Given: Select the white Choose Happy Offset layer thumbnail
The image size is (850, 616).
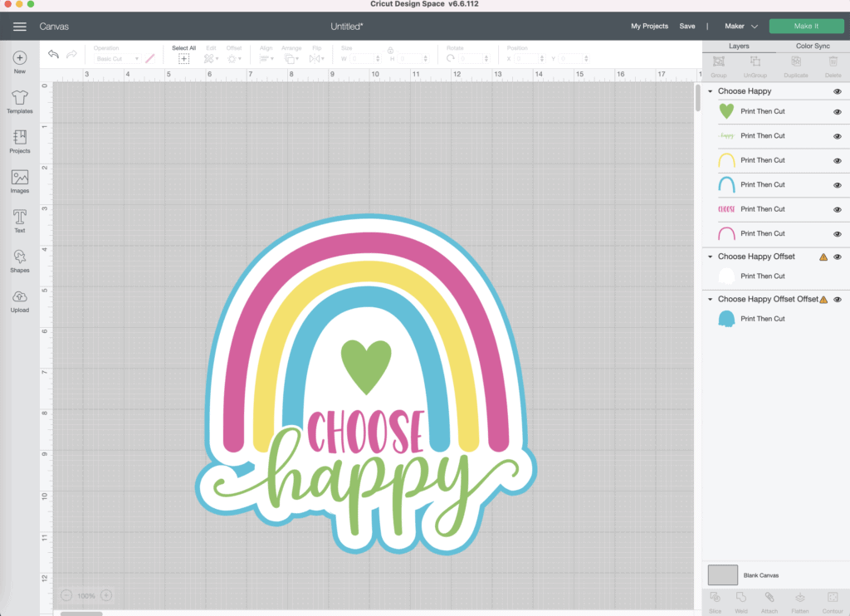Looking at the screenshot, I should point(726,276).
